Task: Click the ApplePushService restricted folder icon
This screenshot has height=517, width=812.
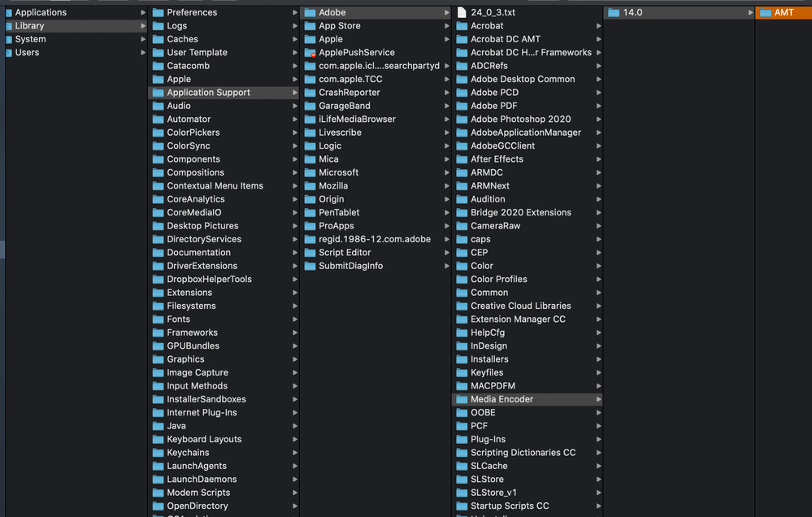Action: point(310,53)
